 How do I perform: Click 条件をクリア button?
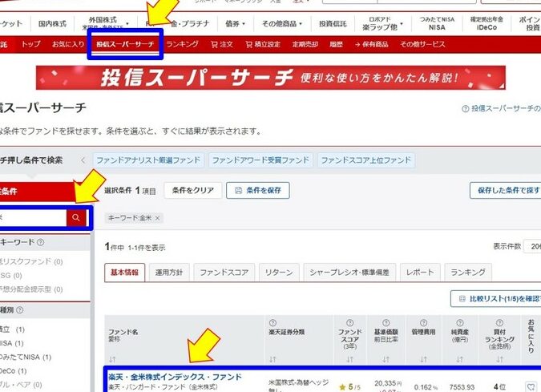[193, 191]
